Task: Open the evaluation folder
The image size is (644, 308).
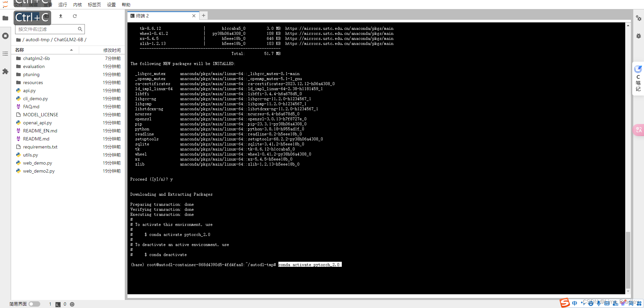Action: click(x=68, y=66)
